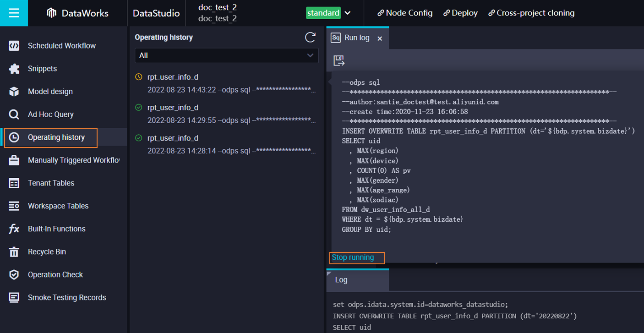Click the Scheduled Workflow code icon
This screenshot has width=644, height=333.
(14, 46)
